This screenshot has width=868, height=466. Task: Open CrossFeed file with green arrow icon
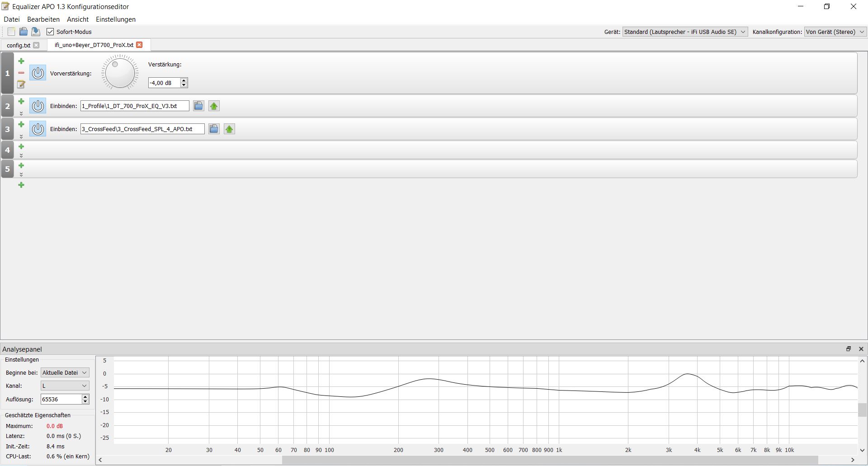pyautogui.click(x=229, y=129)
